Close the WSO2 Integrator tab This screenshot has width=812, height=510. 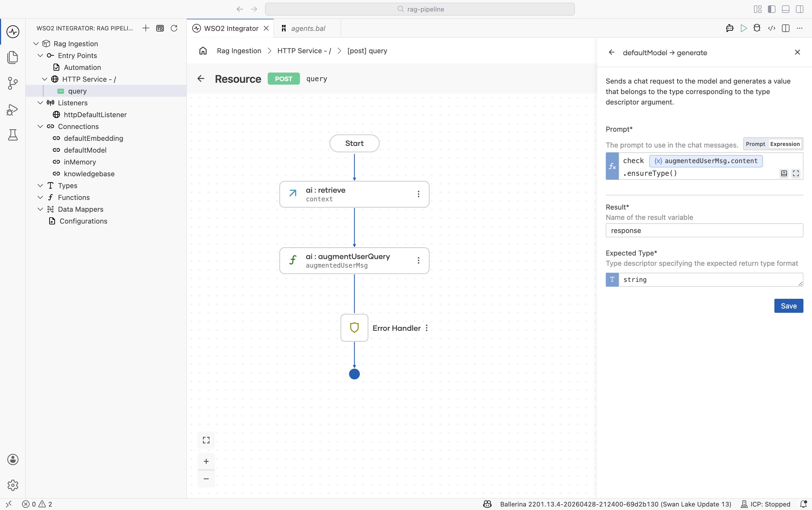pyautogui.click(x=266, y=28)
